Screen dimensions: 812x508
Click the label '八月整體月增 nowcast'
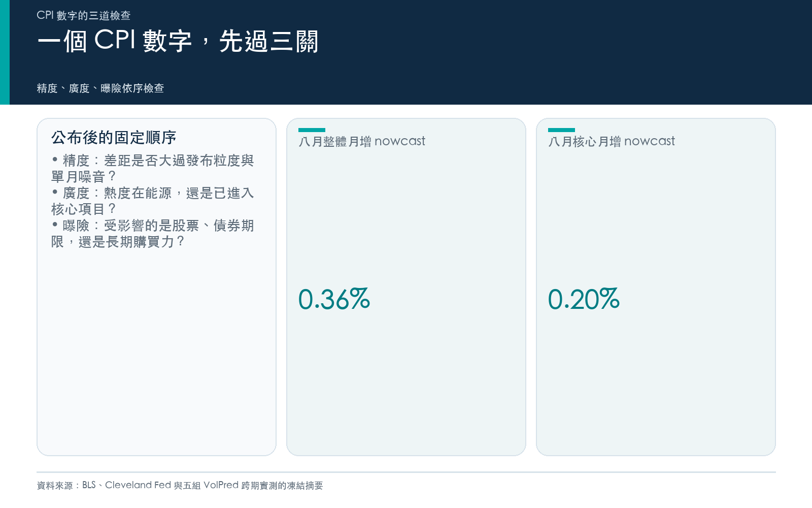[x=362, y=141]
